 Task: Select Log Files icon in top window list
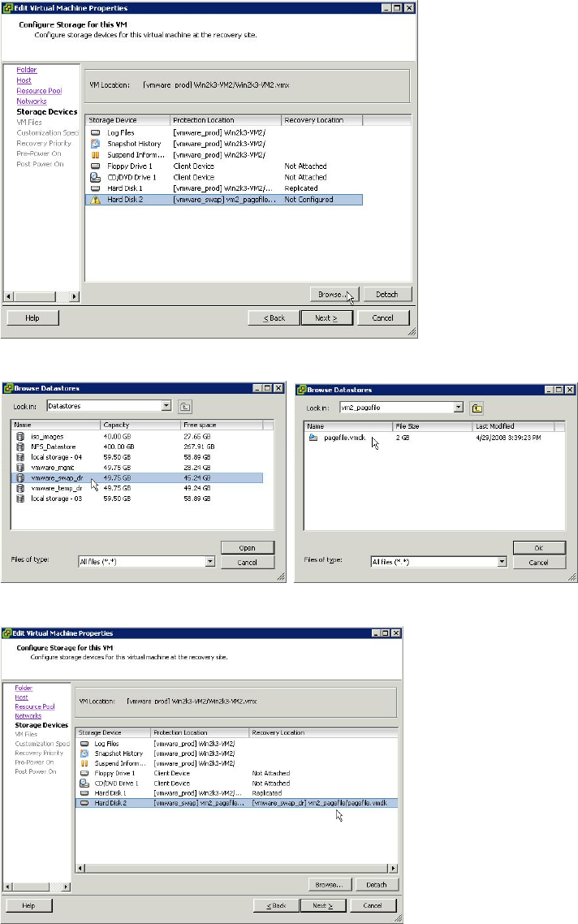pyautogui.click(x=96, y=132)
